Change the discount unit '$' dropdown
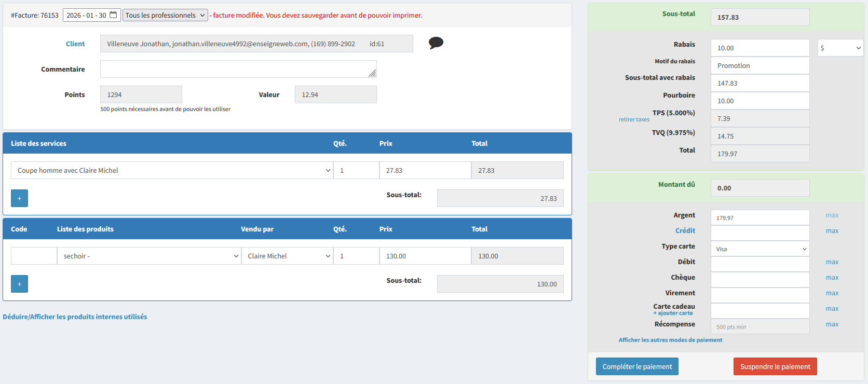Viewport: 868px width, 384px height. click(x=840, y=48)
